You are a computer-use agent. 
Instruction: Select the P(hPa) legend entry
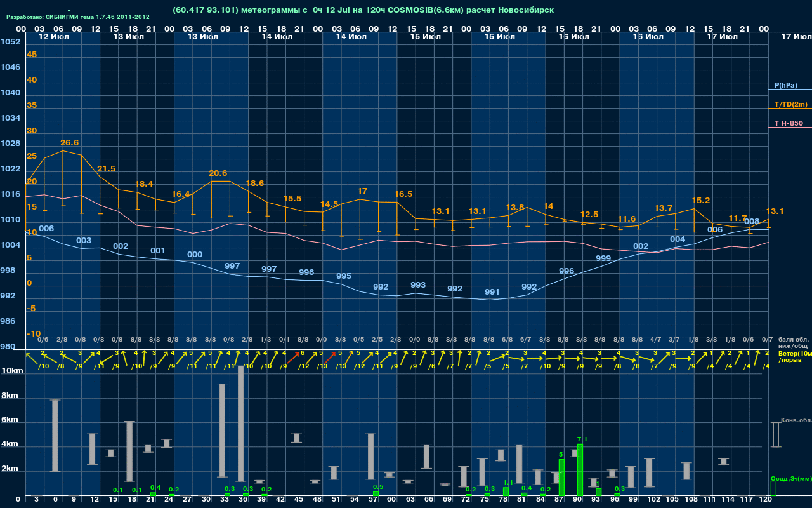[x=786, y=85]
